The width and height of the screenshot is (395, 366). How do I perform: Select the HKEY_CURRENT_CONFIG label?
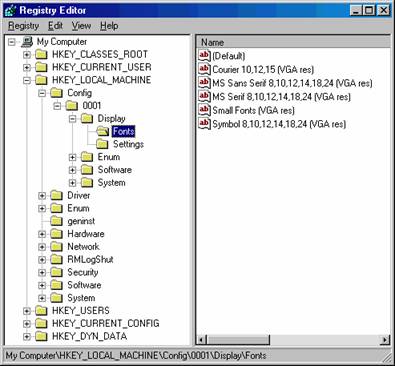pos(106,324)
